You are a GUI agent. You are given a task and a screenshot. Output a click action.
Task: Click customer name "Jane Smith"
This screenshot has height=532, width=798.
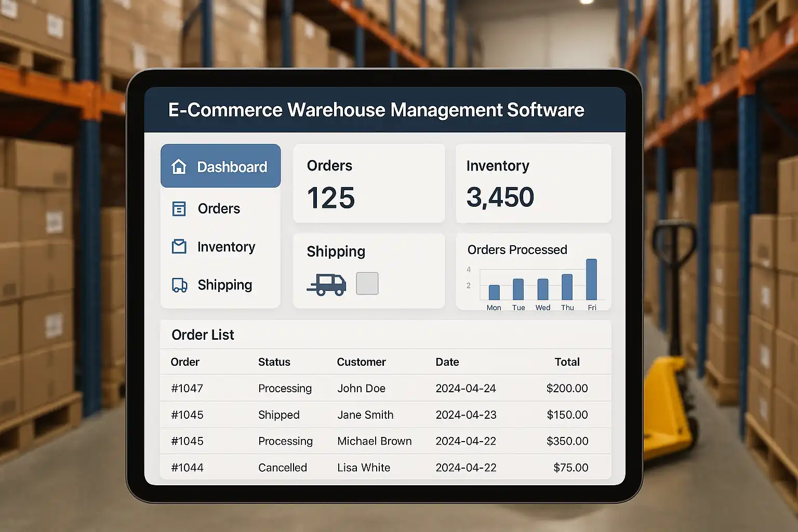(366, 415)
